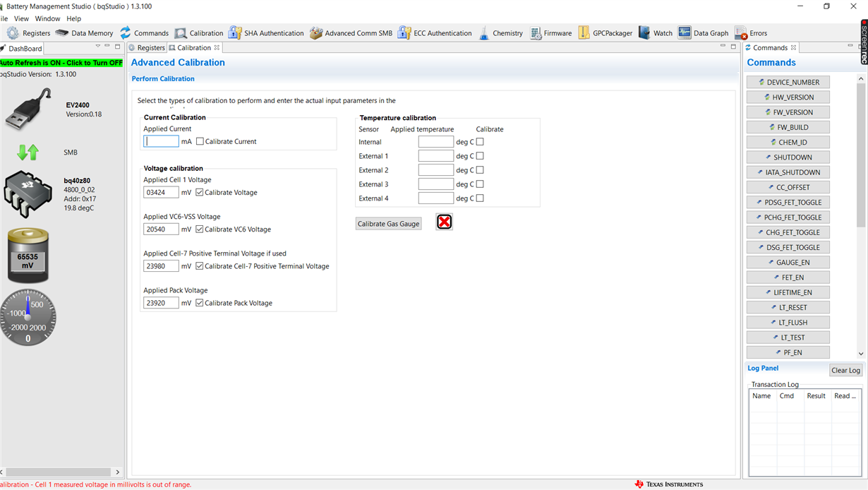Click Applied VC6-VSS Voltage field
The height and width of the screenshot is (490, 868).
click(x=161, y=229)
